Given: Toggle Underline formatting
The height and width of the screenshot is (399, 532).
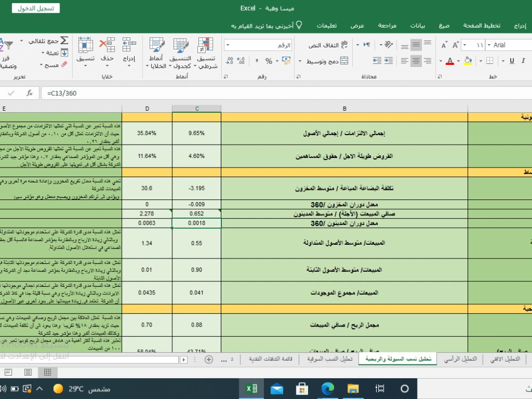Looking at the screenshot, I should tap(512, 61).
